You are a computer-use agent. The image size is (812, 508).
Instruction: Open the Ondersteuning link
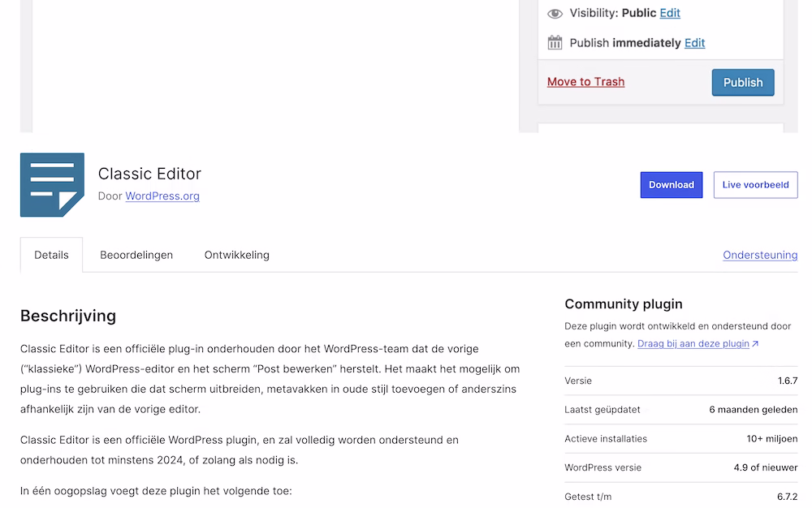760,255
